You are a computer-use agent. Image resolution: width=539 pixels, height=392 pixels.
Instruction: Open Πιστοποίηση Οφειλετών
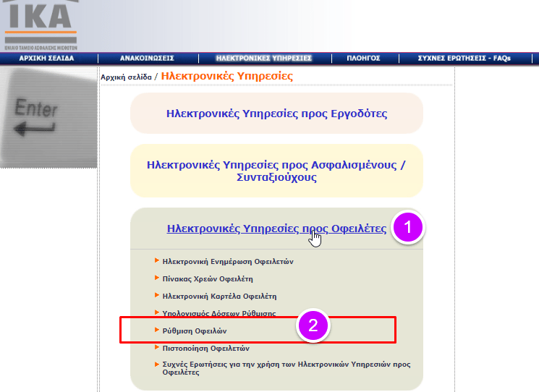(x=206, y=349)
